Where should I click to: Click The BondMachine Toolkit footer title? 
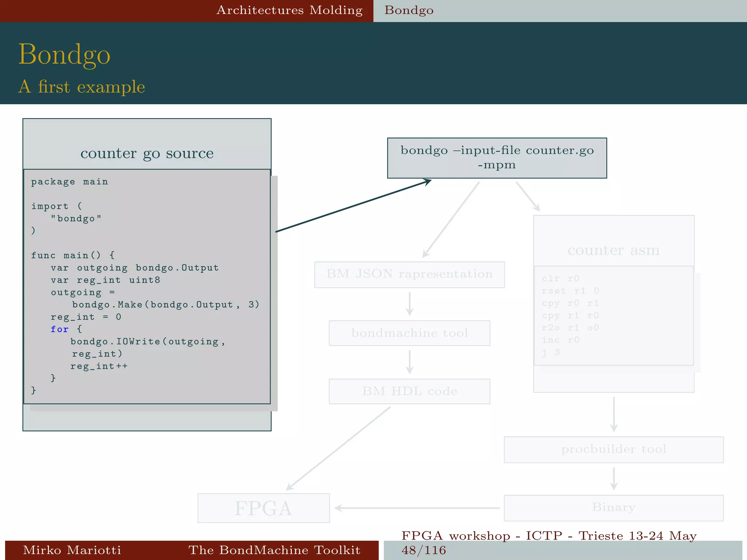(x=274, y=550)
